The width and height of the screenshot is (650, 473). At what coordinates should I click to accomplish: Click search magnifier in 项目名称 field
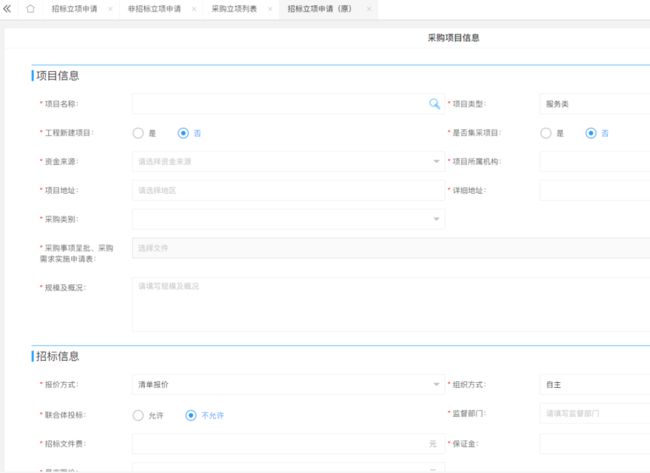tap(434, 104)
